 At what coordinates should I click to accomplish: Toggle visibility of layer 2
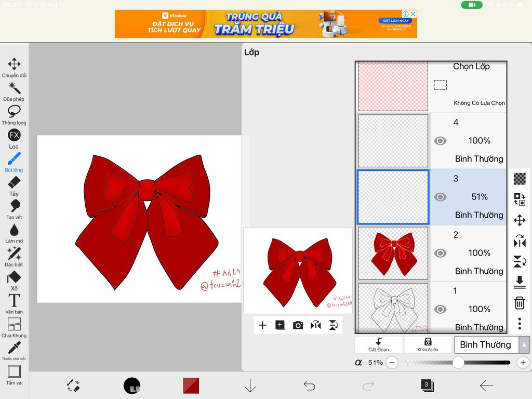click(x=440, y=253)
